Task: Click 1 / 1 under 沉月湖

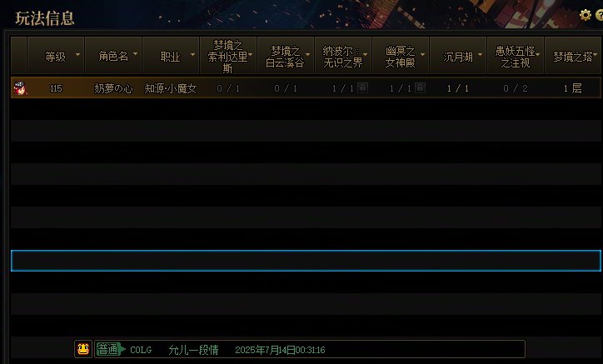Action: (x=458, y=88)
